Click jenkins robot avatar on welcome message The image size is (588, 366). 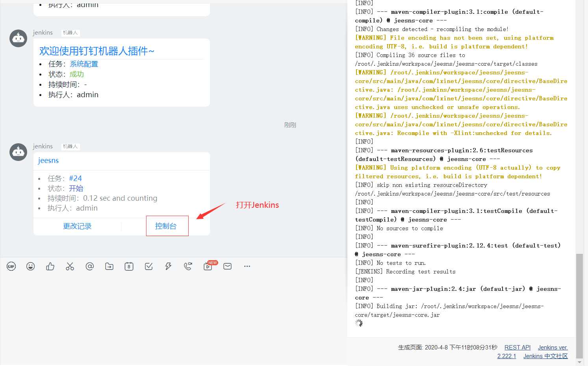coord(18,38)
